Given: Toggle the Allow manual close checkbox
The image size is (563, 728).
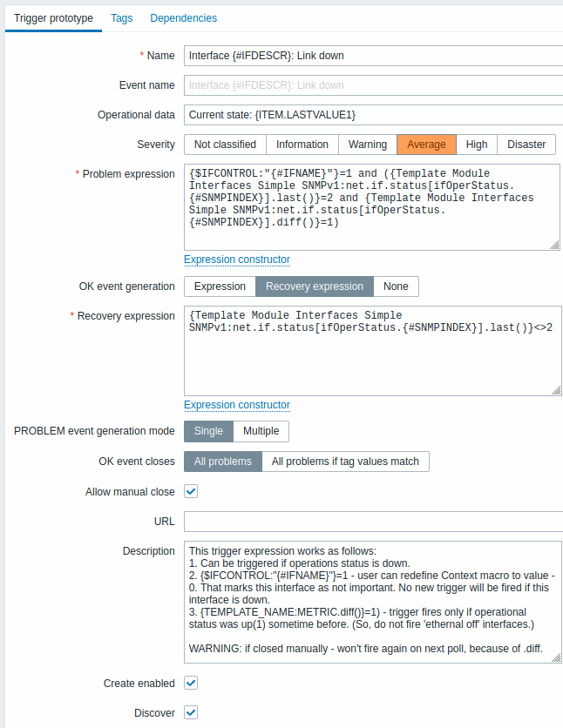Looking at the screenshot, I should click(x=191, y=491).
